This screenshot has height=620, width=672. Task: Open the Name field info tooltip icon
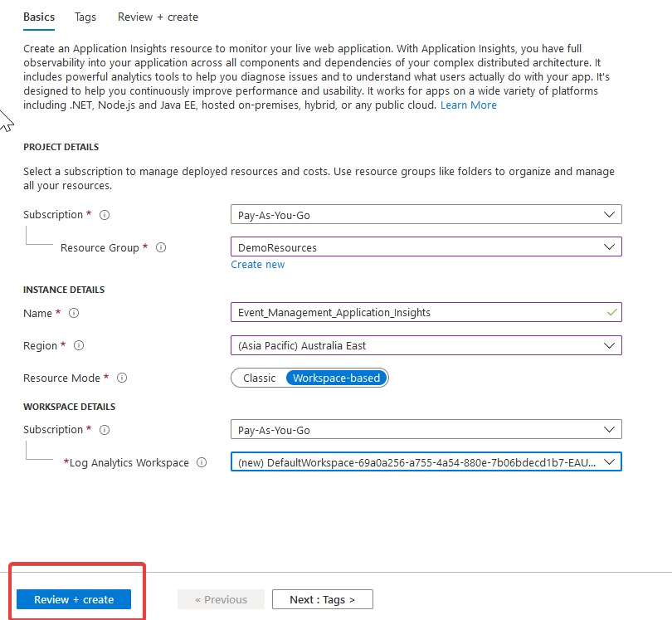(75, 313)
